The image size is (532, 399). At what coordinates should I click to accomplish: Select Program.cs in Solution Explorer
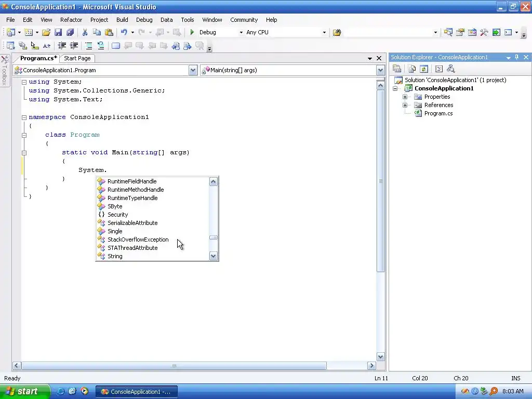coord(438,113)
